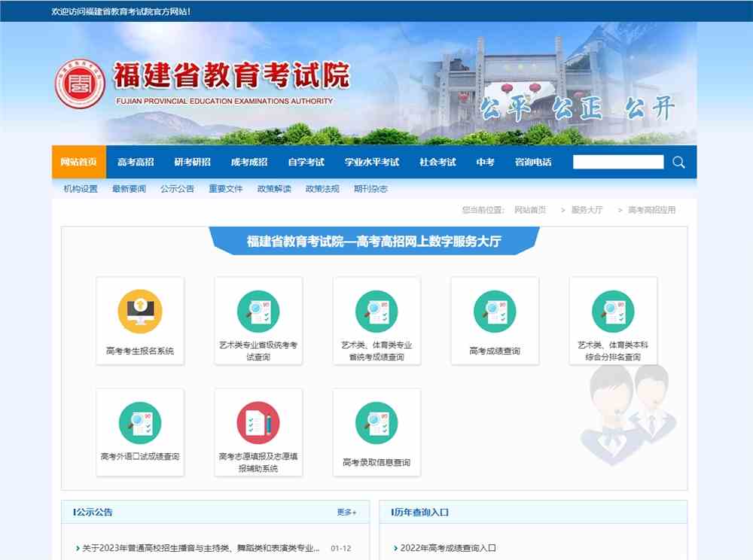
Task: Click the 历年查询入口 section heading
Action: tap(420, 512)
